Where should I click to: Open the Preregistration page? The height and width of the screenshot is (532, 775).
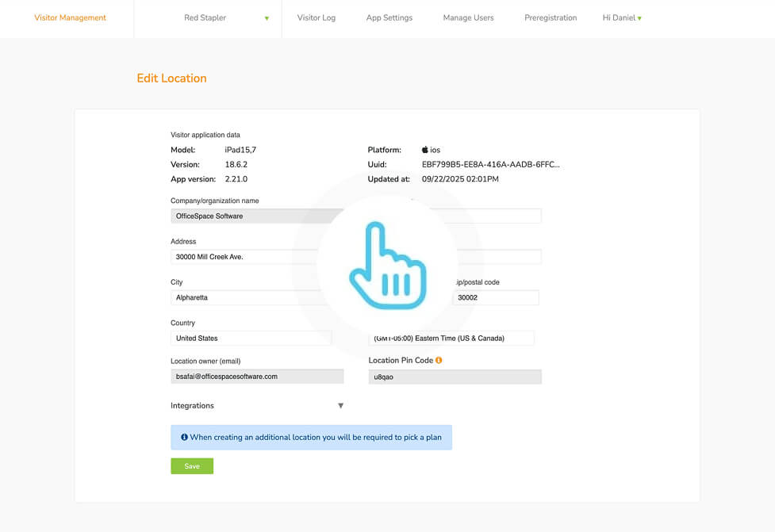point(550,18)
